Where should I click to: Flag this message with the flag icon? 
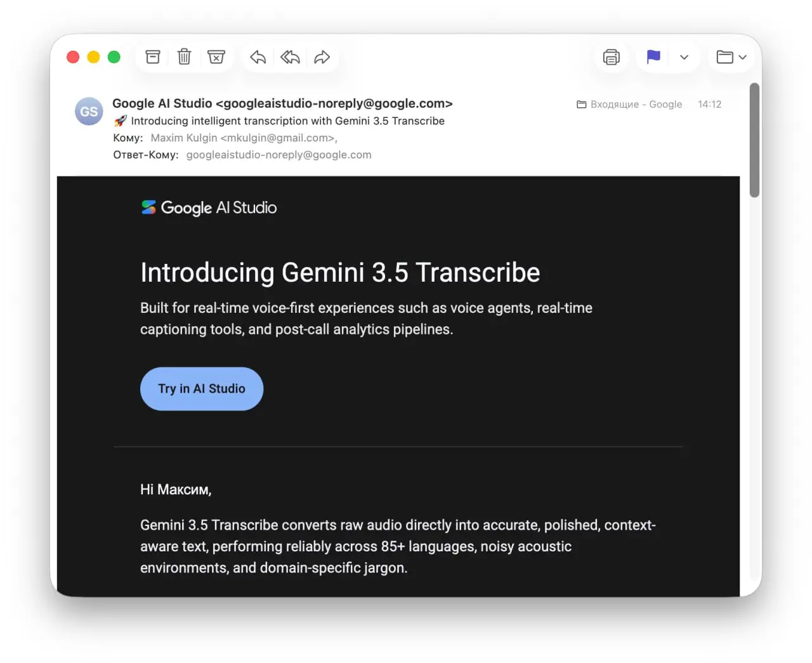(x=653, y=57)
